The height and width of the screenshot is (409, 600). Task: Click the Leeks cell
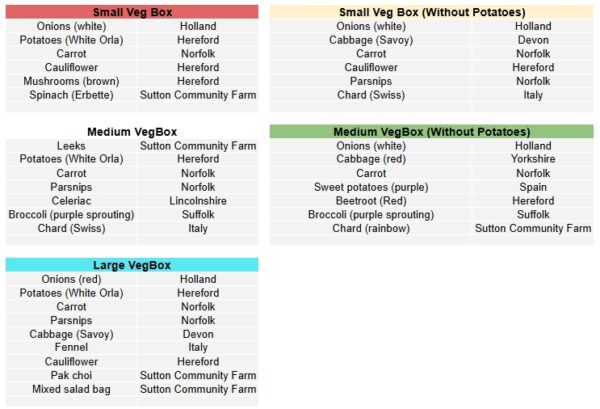click(71, 146)
